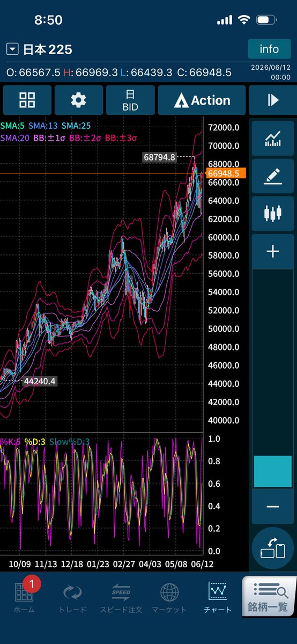Tap the 68794.8 high price label

(159, 157)
